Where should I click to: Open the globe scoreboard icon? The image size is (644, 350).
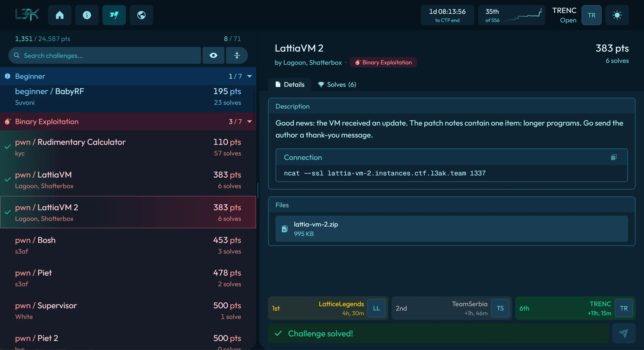[141, 15]
